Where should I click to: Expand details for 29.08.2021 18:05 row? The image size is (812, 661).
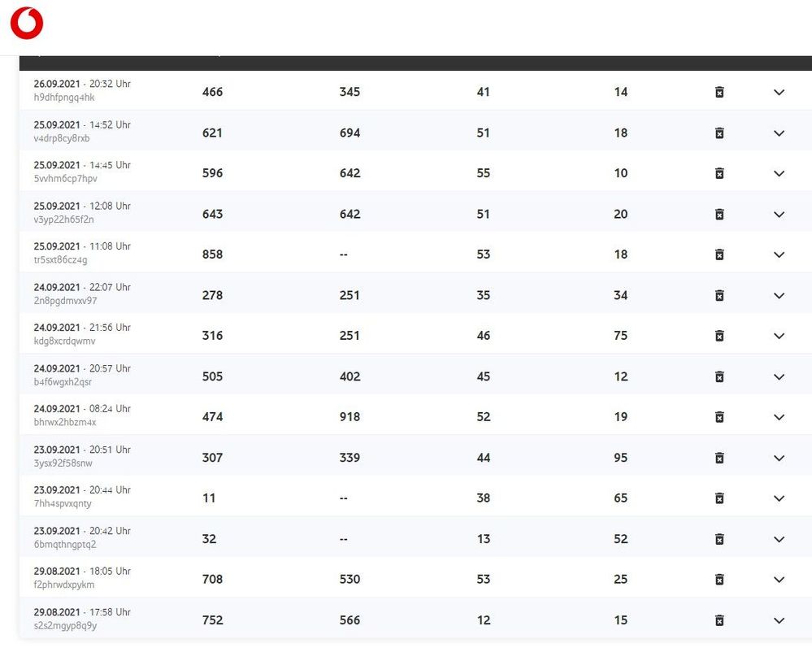pos(779,580)
